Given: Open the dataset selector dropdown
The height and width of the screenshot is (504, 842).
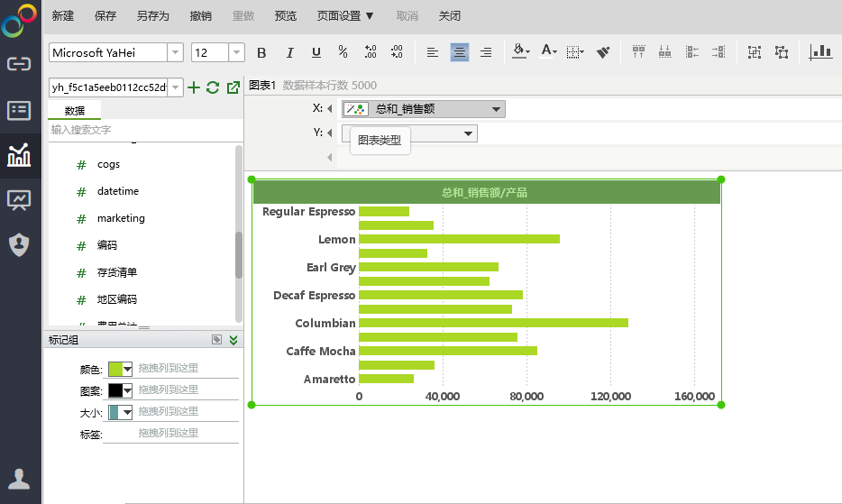Looking at the screenshot, I should pyautogui.click(x=175, y=87).
